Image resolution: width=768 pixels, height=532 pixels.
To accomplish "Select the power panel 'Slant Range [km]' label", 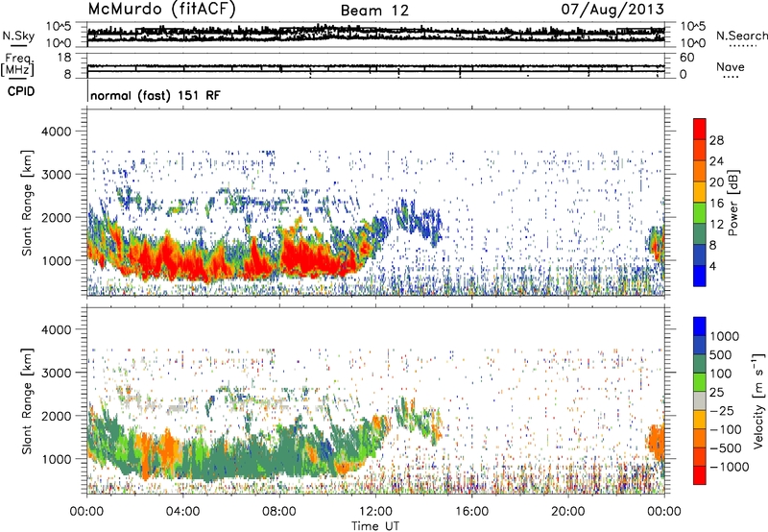I will (27, 203).
